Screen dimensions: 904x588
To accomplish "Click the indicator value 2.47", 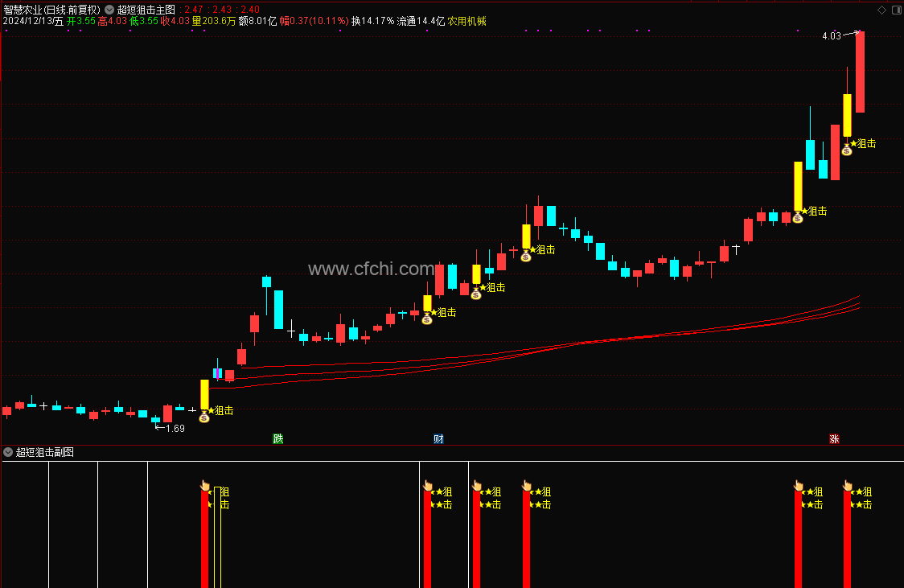I will (194, 10).
